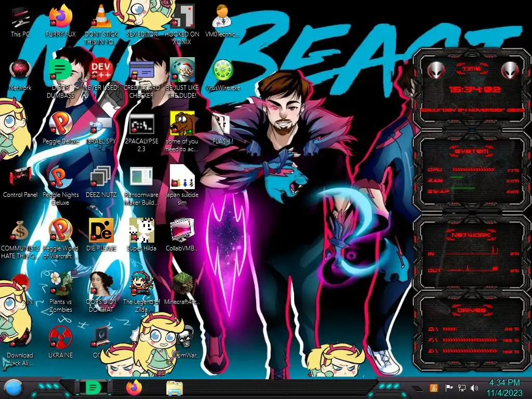
Task: Launch Firefox from the taskbar
Action: pyautogui.click(x=134, y=388)
